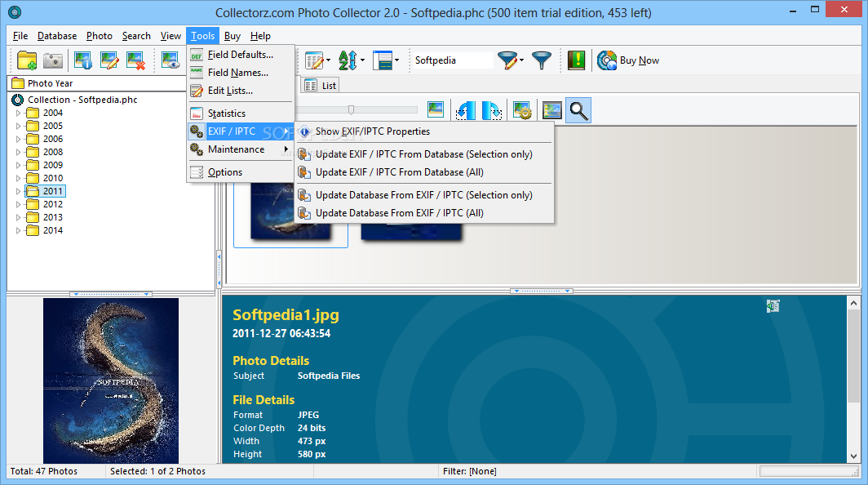Click details panel scrollbar down arrow
Screen dimensions: 868x485
point(853,456)
